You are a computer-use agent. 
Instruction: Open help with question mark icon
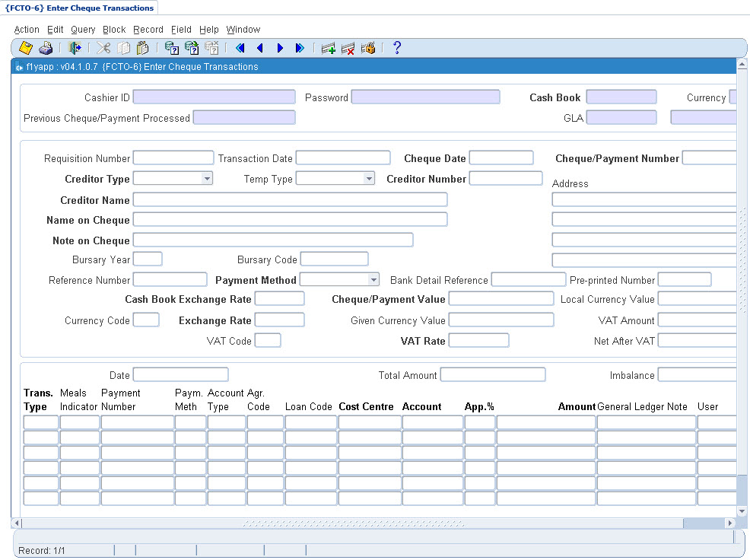tap(396, 48)
